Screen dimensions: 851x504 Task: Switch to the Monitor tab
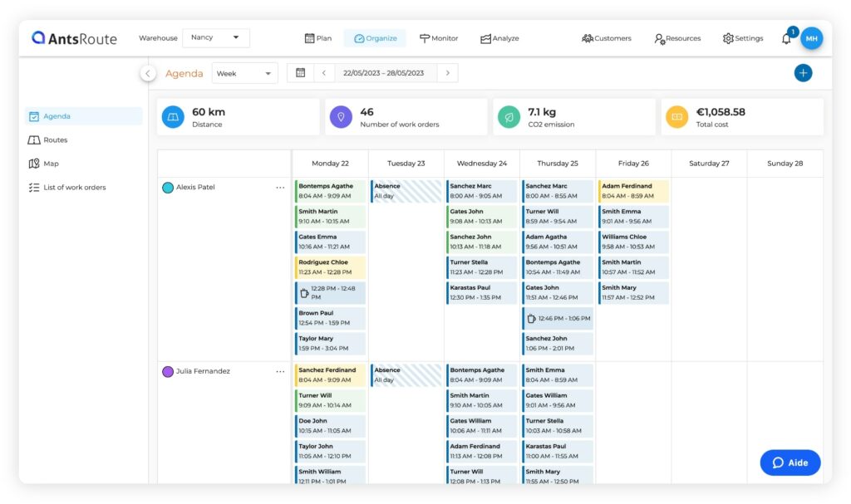(x=439, y=37)
